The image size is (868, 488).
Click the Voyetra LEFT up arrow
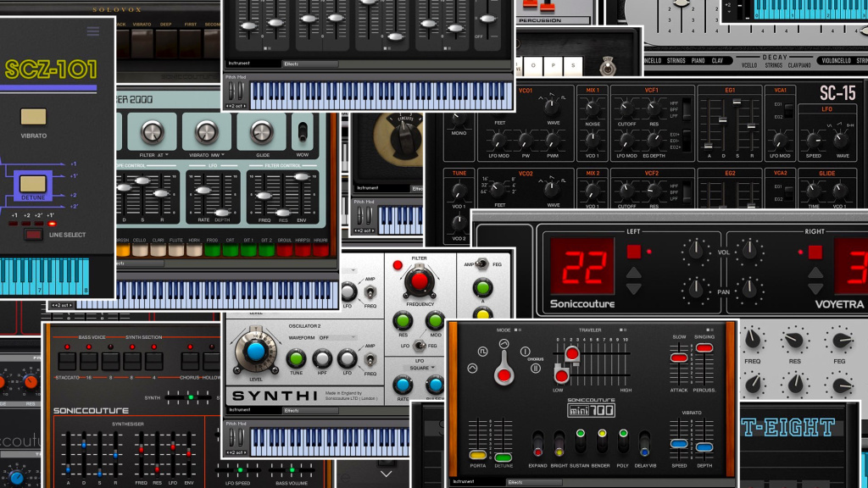(x=634, y=272)
